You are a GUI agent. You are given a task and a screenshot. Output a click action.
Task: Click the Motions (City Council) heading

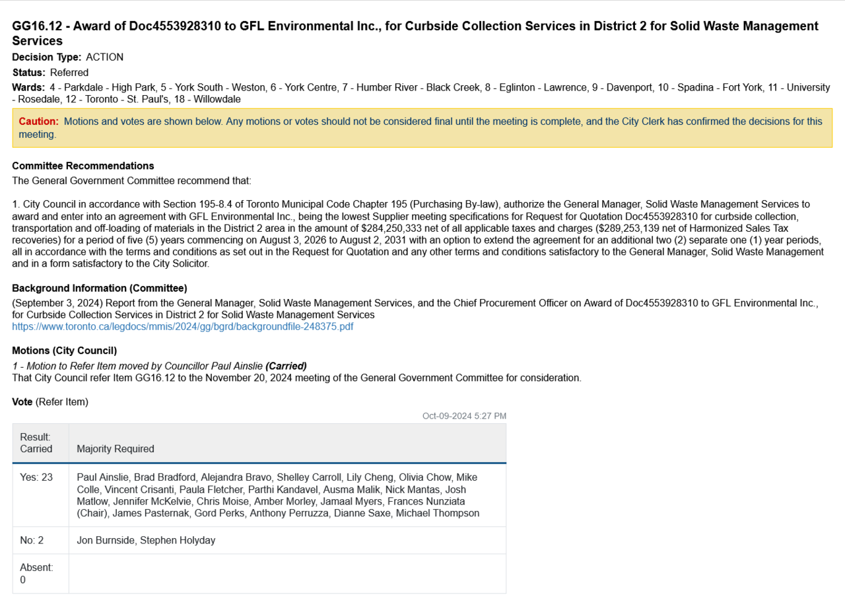point(64,351)
